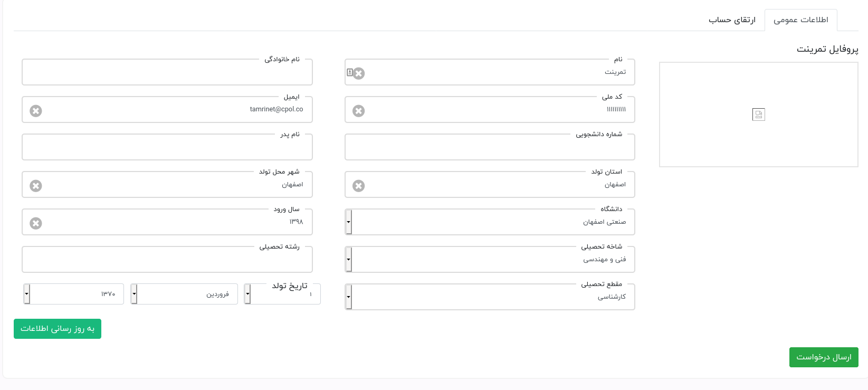Clear the شهر محل تولد field with X icon

36,186
